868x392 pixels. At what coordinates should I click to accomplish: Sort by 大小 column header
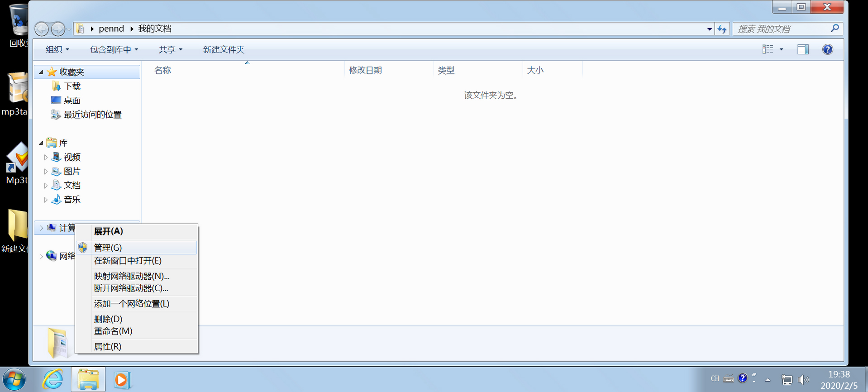(x=535, y=70)
